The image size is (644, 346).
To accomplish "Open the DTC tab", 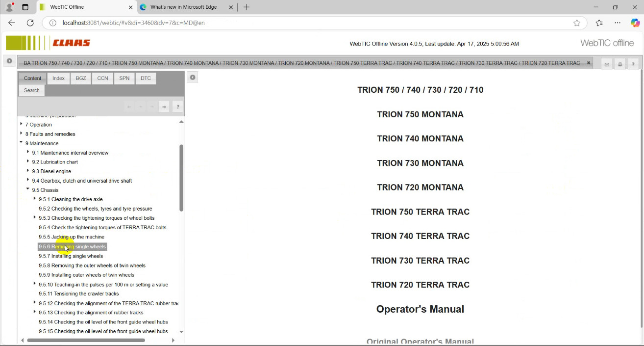I will [146, 79].
